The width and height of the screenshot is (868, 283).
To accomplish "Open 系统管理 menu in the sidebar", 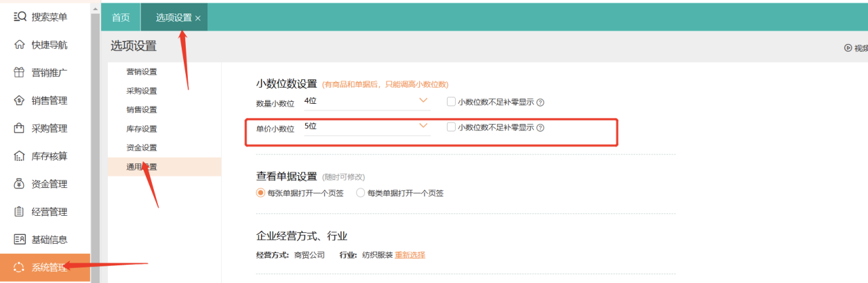I will (x=45, y=267).
